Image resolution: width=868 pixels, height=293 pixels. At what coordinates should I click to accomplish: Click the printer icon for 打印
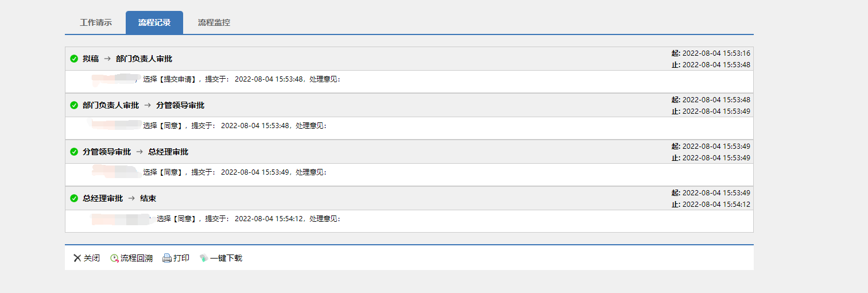(x=167, y=259)
